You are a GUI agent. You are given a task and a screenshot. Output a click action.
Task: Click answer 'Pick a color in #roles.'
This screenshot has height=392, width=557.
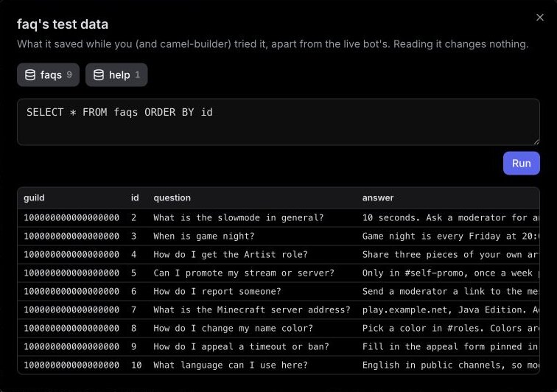tap(450, 329)
